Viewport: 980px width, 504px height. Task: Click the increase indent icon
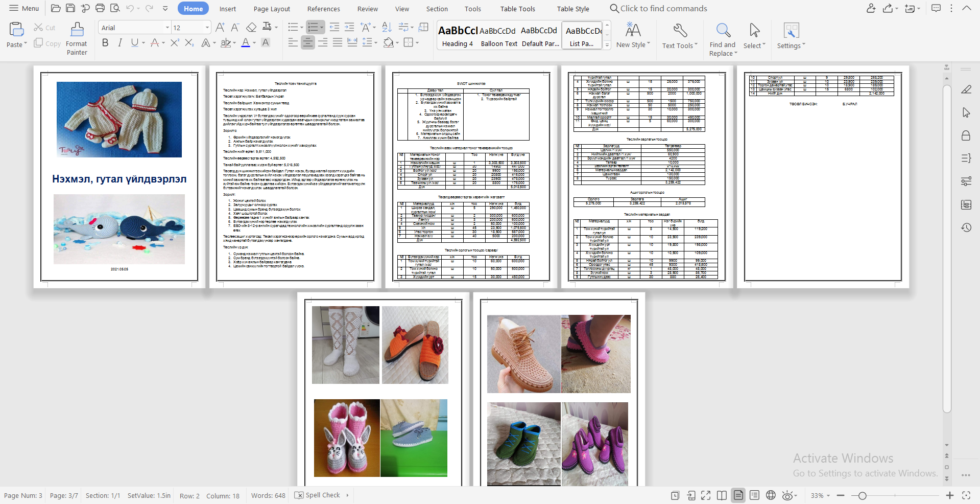[x=349, y=28]
